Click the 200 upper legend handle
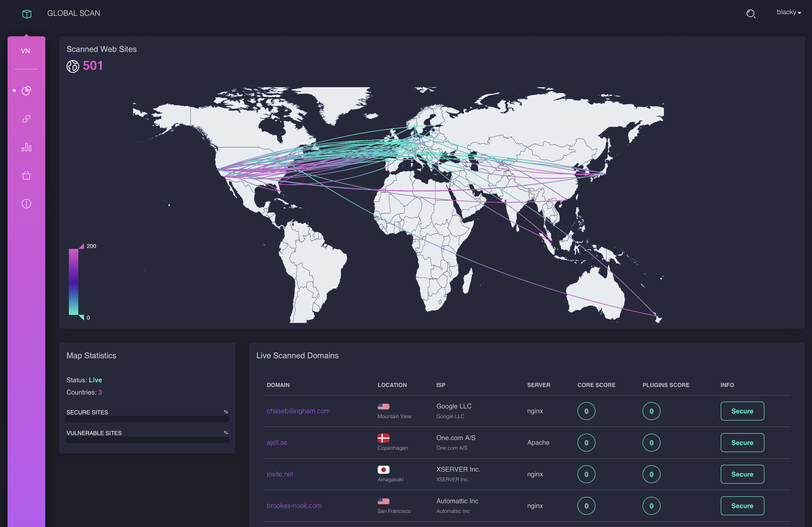 point(82,246)
